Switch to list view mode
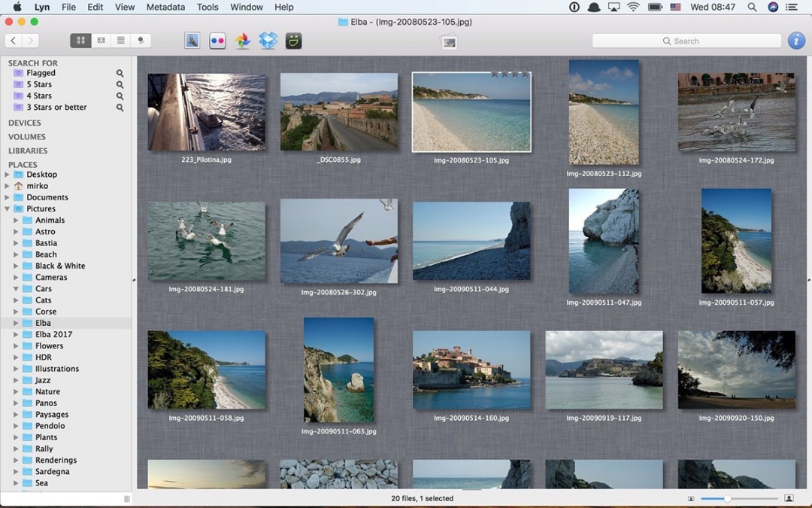The image size is (812, 508). click(x=120, y=41)
